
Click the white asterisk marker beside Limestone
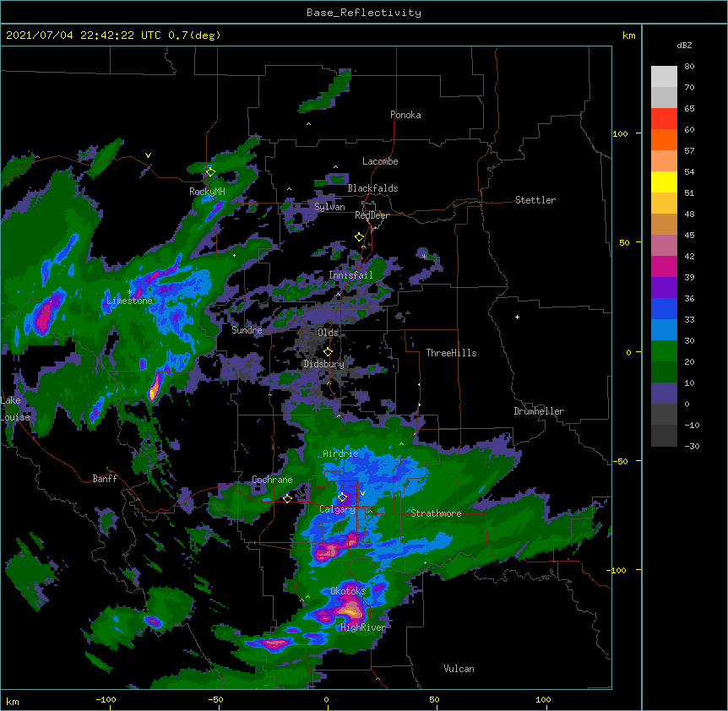[x=129, y=292]
